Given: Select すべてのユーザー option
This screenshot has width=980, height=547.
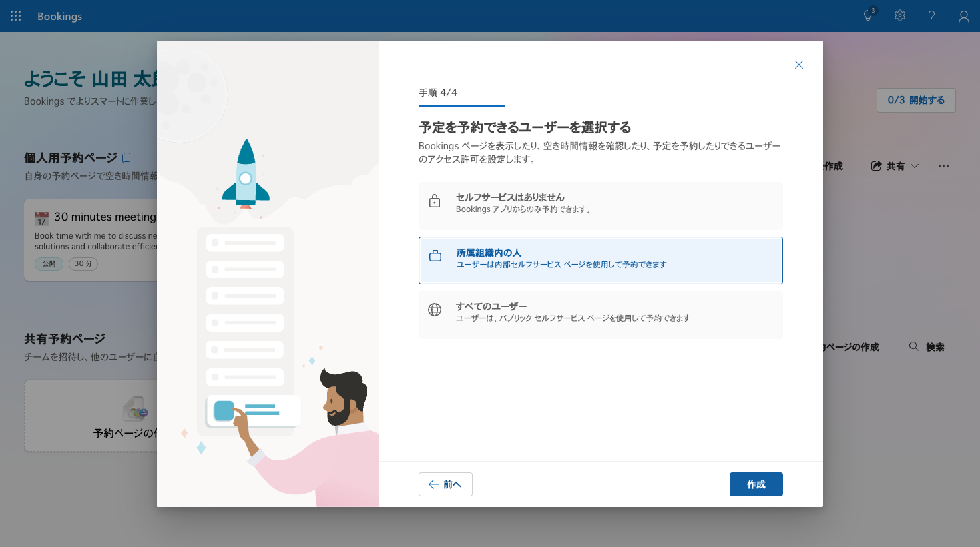Looking at the screenshot, I should click(x=601, y=315).
